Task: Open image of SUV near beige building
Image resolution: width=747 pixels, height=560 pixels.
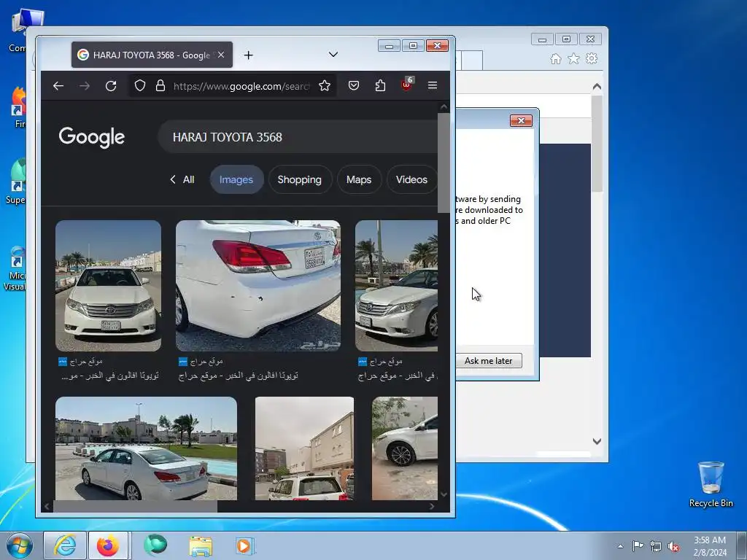Action: (304, 448)
